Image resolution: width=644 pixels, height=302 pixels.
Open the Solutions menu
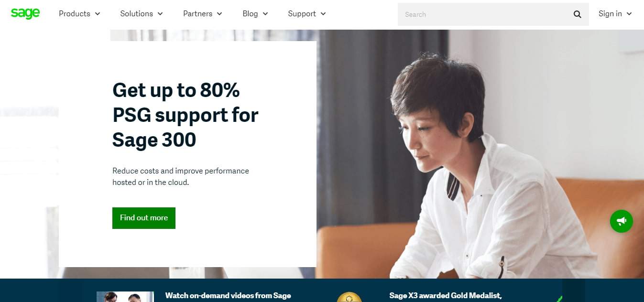pyautogui.click(x=142, y=14)
